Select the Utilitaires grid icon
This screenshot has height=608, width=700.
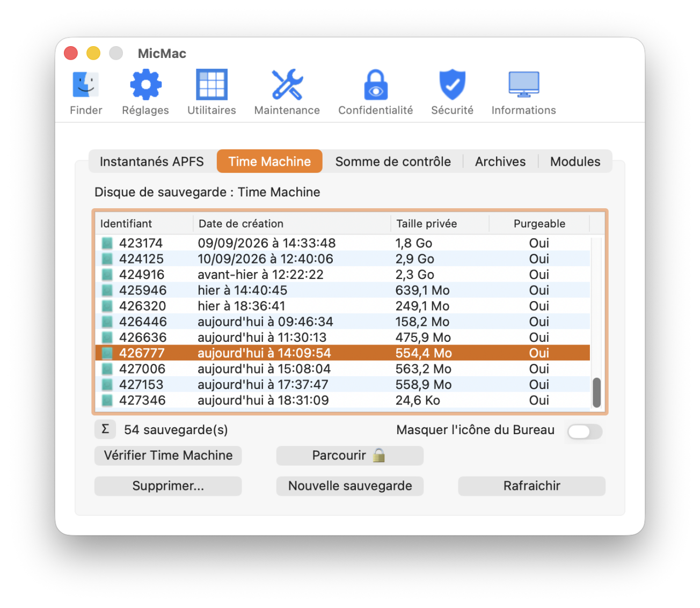pos(212,85)
